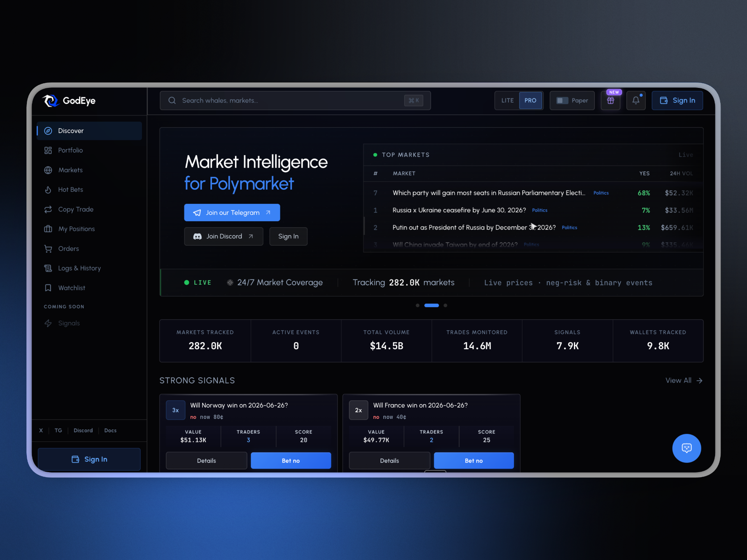The width and height of the screenshot is (747, 560).
Task: Select the PRO mode option
Action: (530, 100)
